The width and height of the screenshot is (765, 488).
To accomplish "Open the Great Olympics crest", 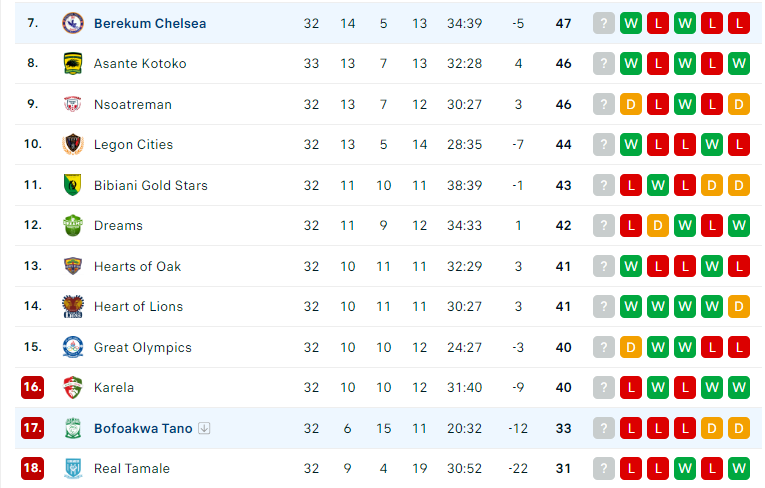I will click(73, 347).
